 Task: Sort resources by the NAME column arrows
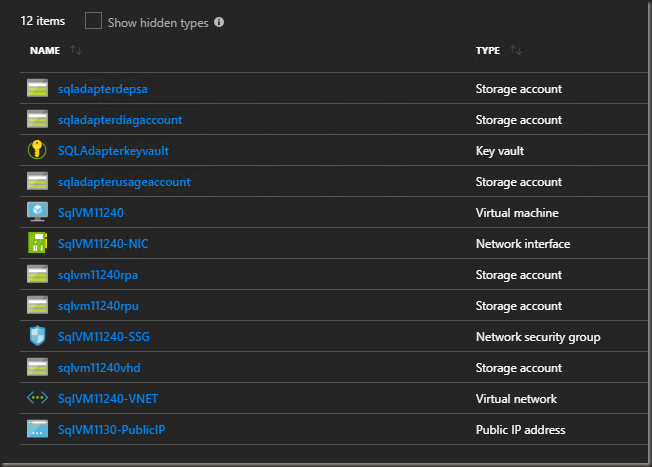pyautogui.click(x=77, y=50)
